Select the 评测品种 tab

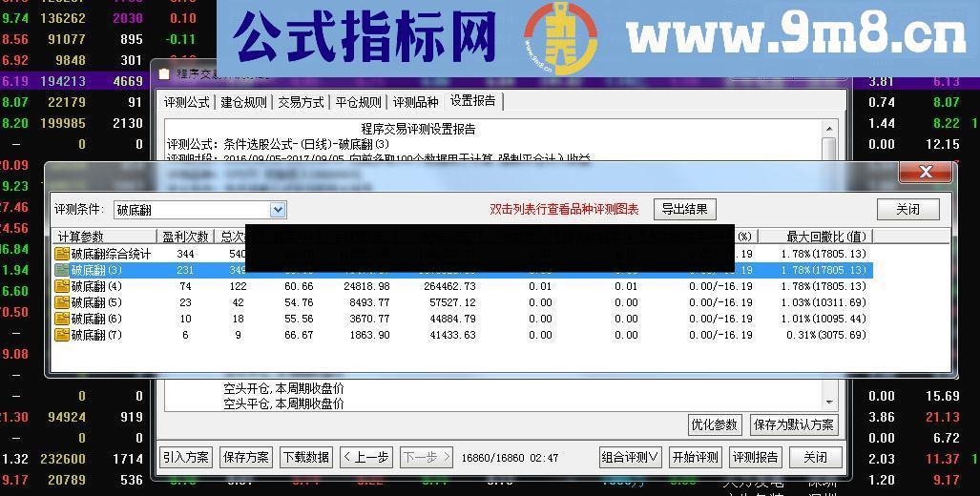[415, 102]
